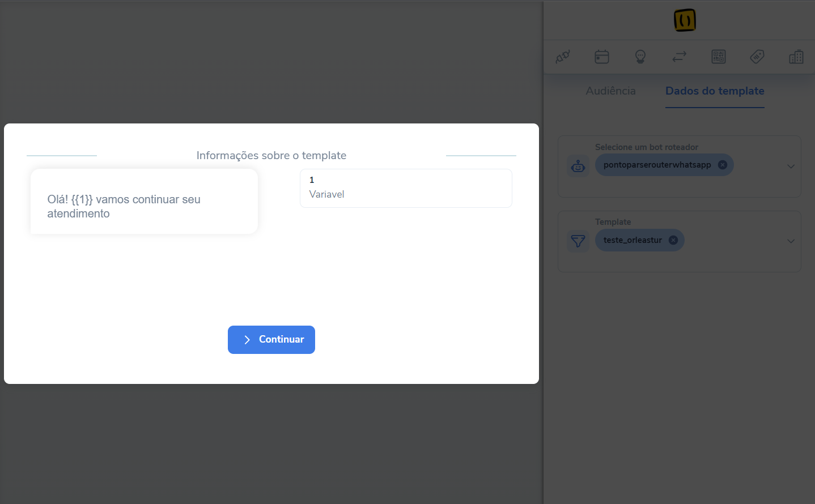Click the tag icon in the sidebar toolbar
The width and height of the screenshot is (815, 504).
(757, 57)
